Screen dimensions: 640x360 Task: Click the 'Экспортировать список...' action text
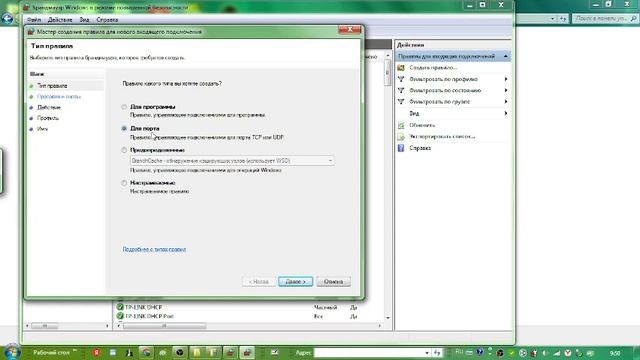(x=442, y=137)
